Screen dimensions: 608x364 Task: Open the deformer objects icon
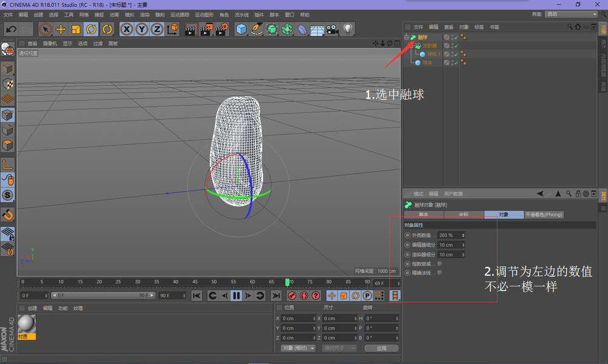pos(302,29)
